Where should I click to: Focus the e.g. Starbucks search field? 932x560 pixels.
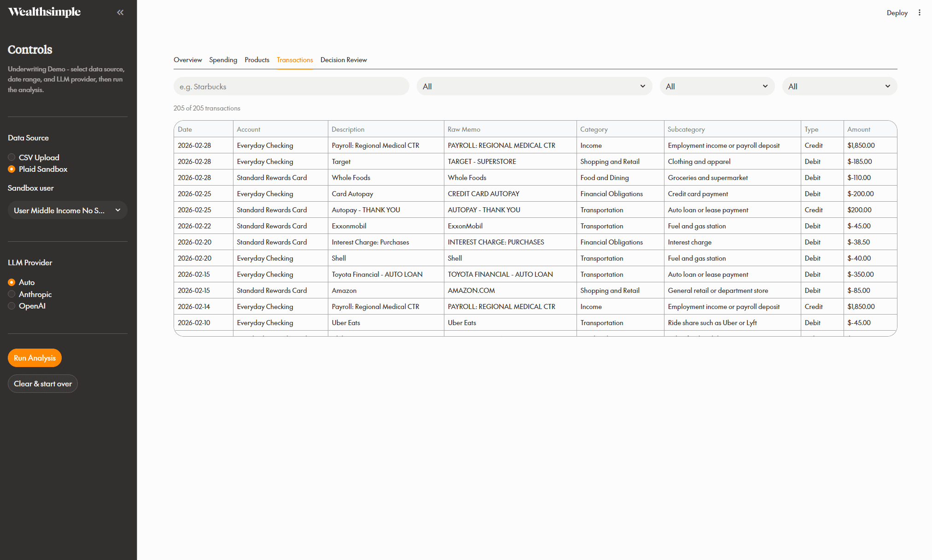pos(291,87)
